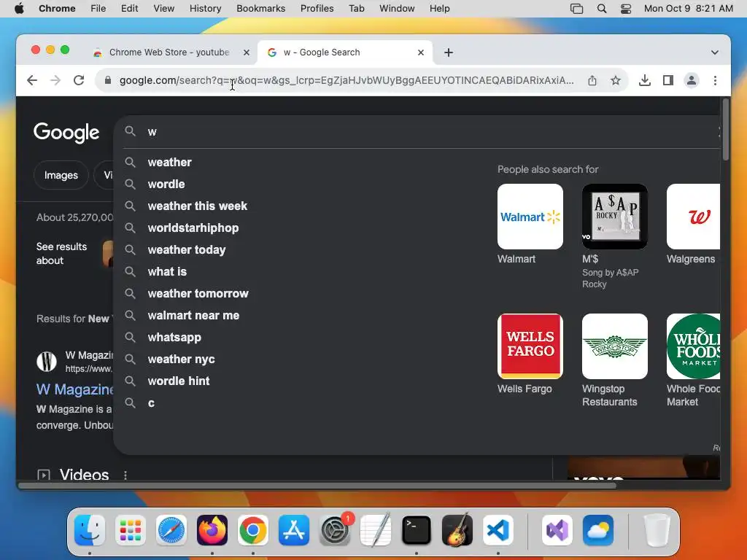Open the Chrome menu in menu bar

[57, 9]
